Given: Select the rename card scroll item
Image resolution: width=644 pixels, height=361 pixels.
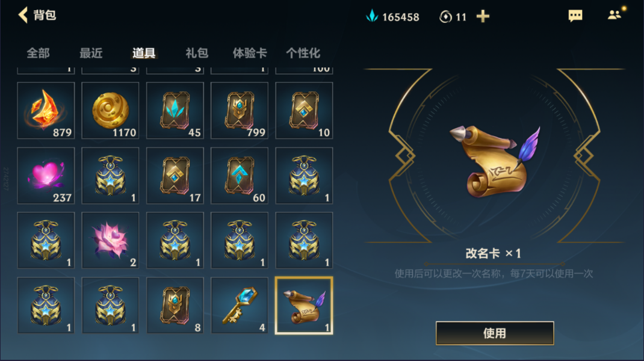Looking at the screenshot, I should pos(304,305).
